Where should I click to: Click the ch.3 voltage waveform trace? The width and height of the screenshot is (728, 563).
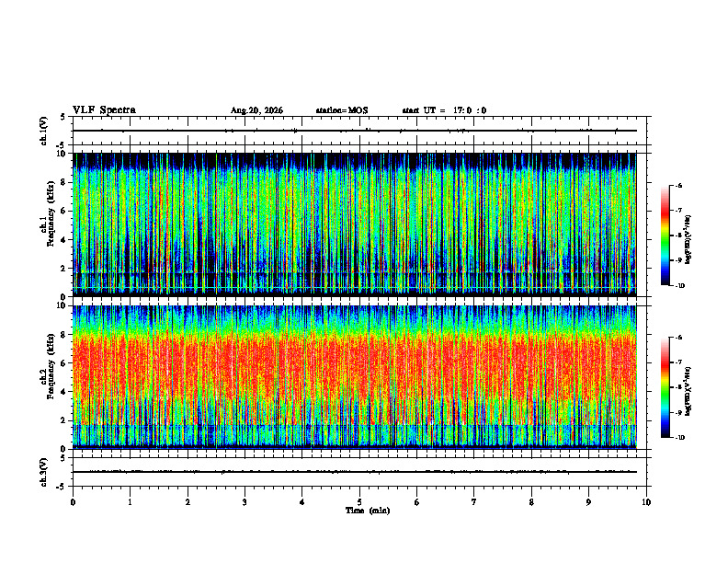355,472
